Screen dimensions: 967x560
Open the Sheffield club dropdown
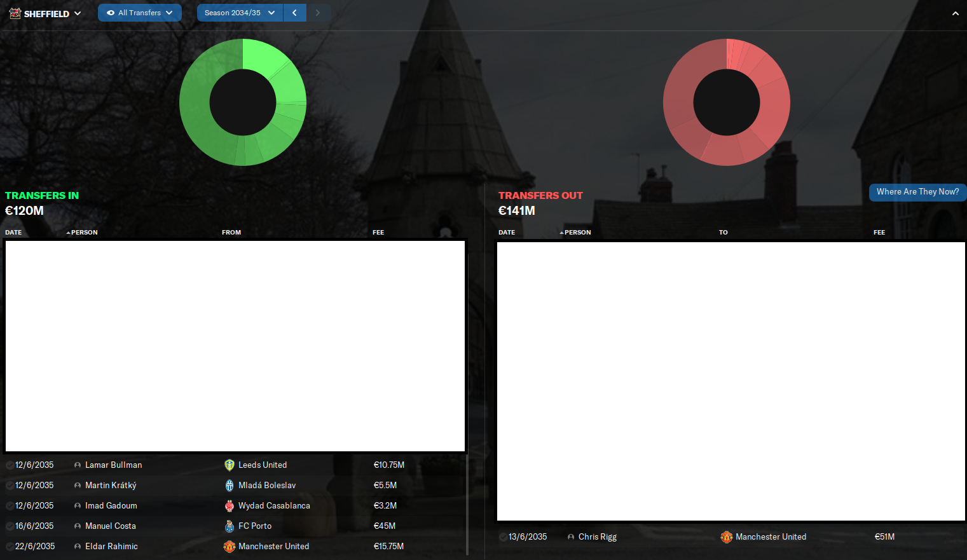click(45, 13)
